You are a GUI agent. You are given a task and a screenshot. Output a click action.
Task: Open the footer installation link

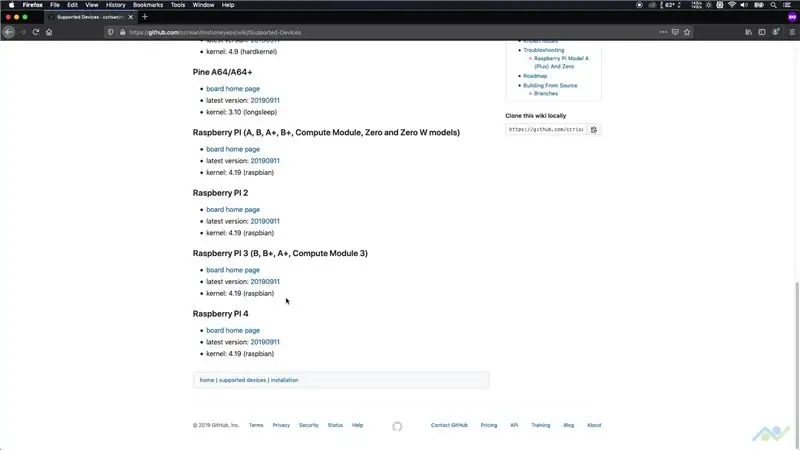(x=285, y=380)
